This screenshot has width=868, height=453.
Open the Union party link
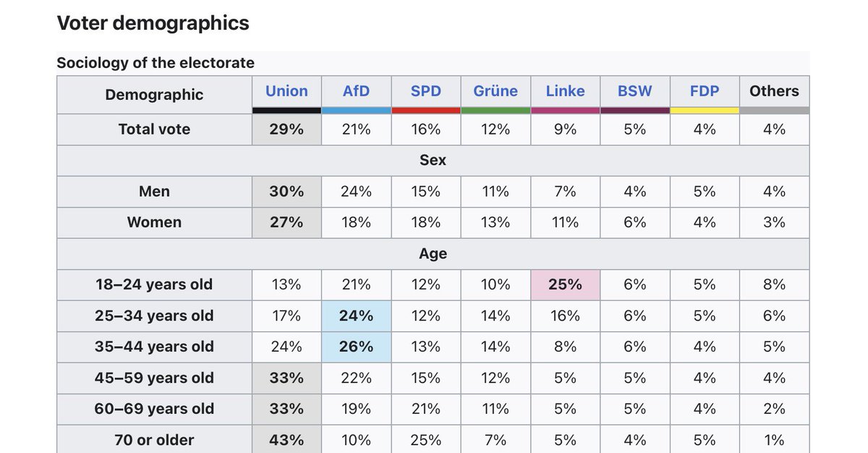[x=286, y=91]
